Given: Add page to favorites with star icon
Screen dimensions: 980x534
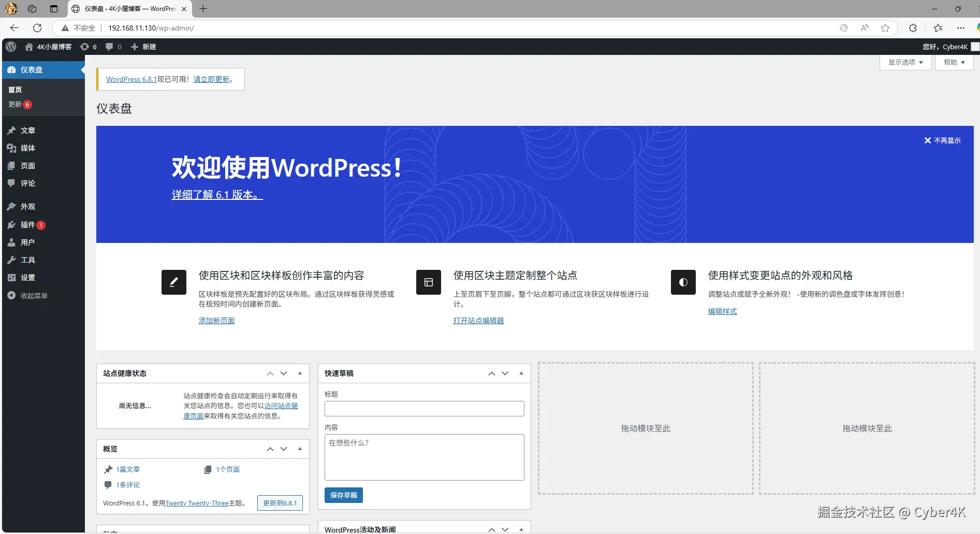Looking at the screenshot, I should [x=885, y=28].
